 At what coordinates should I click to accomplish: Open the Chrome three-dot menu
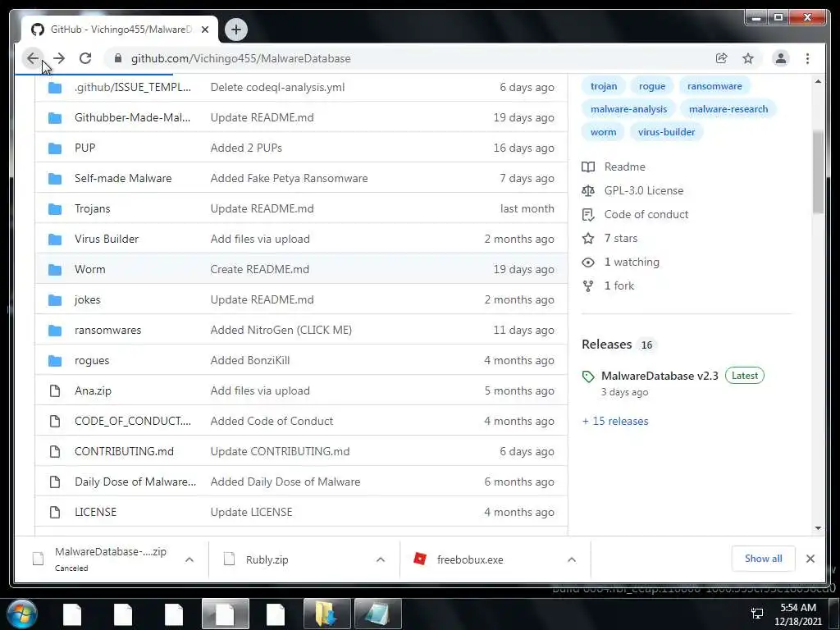coord(807,58)
